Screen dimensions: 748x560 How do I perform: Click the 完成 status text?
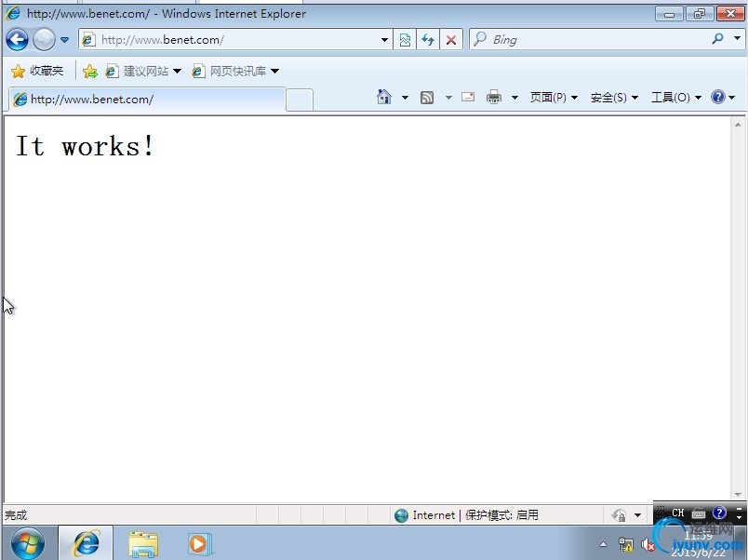click(x=16, y=515)
